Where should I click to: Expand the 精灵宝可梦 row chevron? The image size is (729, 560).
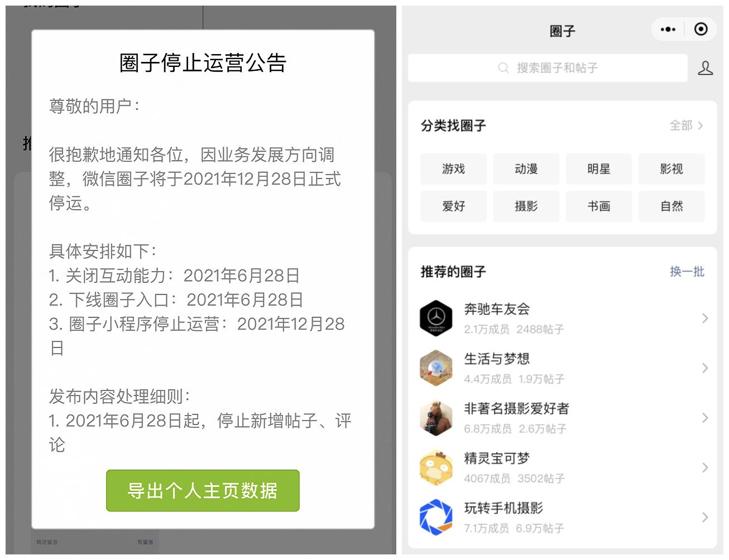[x=705, y=467]
